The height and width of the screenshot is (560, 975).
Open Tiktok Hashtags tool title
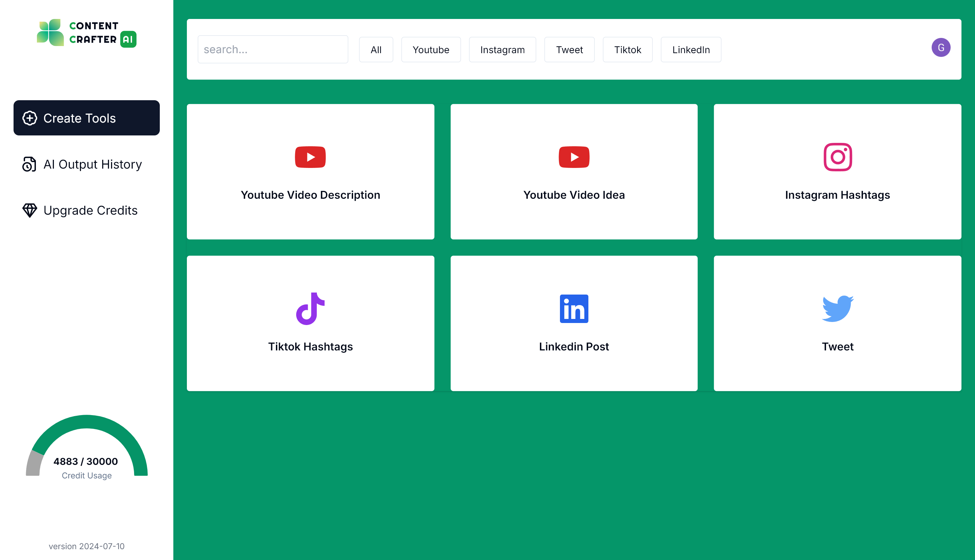tap(310, 347)
